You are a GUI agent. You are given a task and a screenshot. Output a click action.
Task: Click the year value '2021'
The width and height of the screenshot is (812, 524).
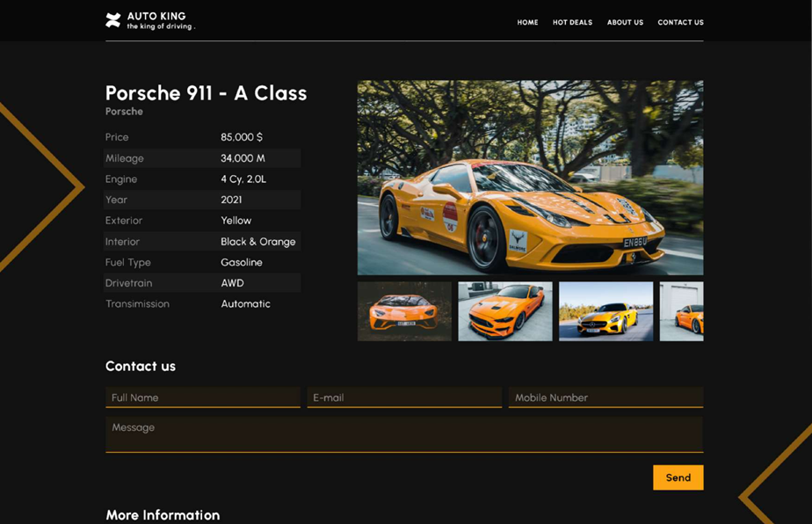coord(231,200)
